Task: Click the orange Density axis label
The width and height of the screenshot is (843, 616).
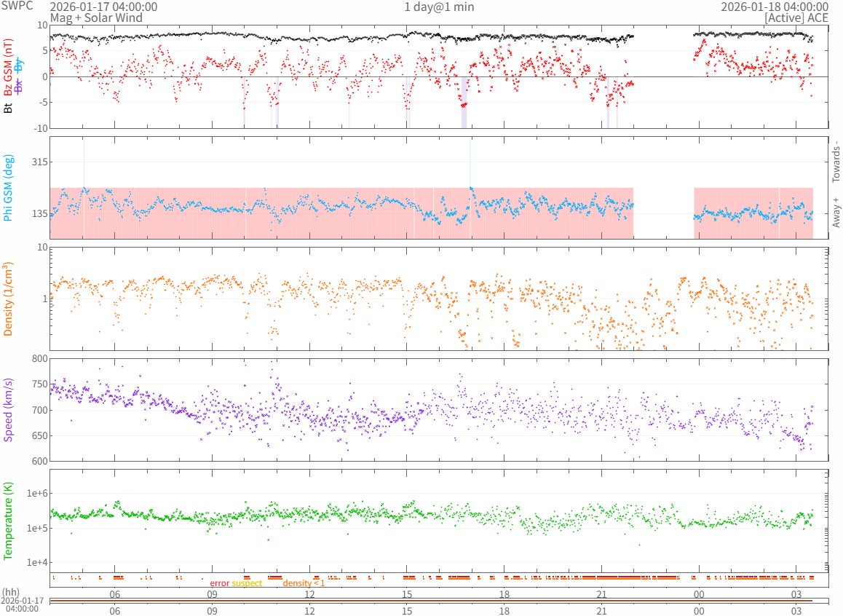Action: coord(9,299)
